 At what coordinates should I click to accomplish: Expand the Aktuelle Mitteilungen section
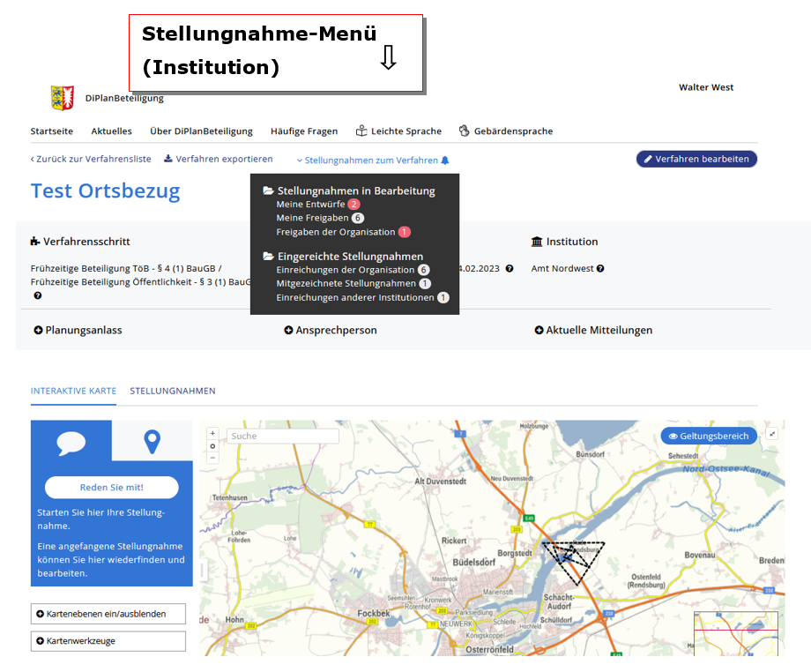(593, 330)
